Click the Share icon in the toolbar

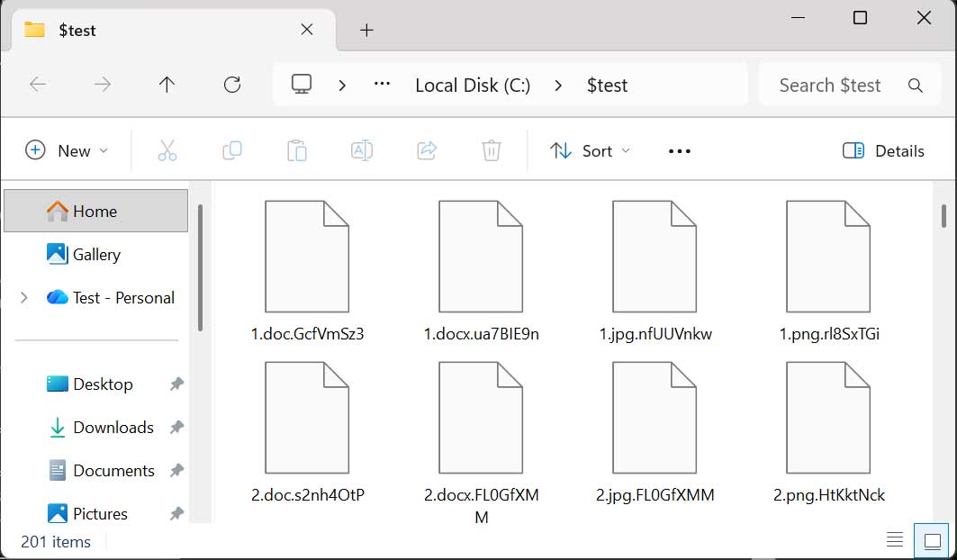pos(426,150)
